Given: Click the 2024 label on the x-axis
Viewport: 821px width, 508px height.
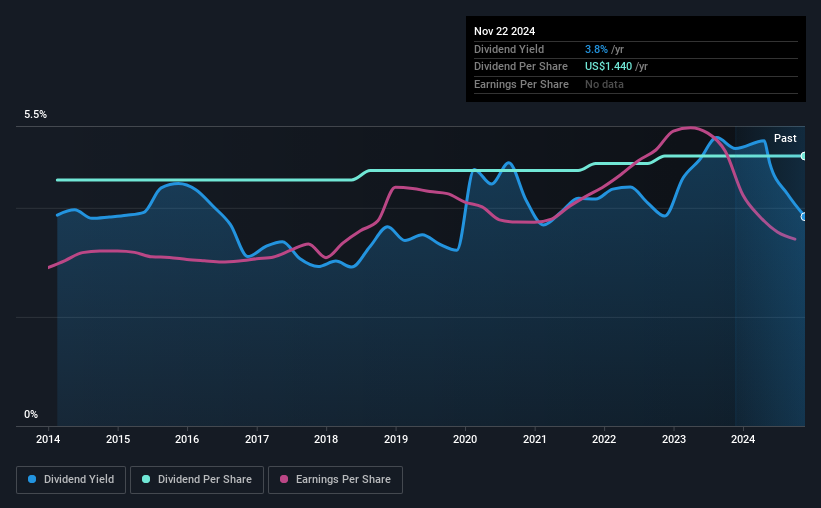Looking at the screenshot, I should [742, 439].
